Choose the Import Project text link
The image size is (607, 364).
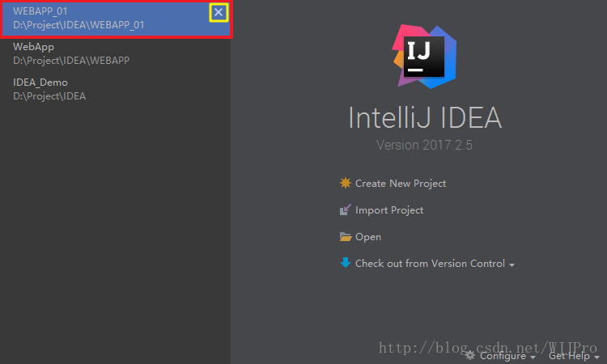[389, 210]
